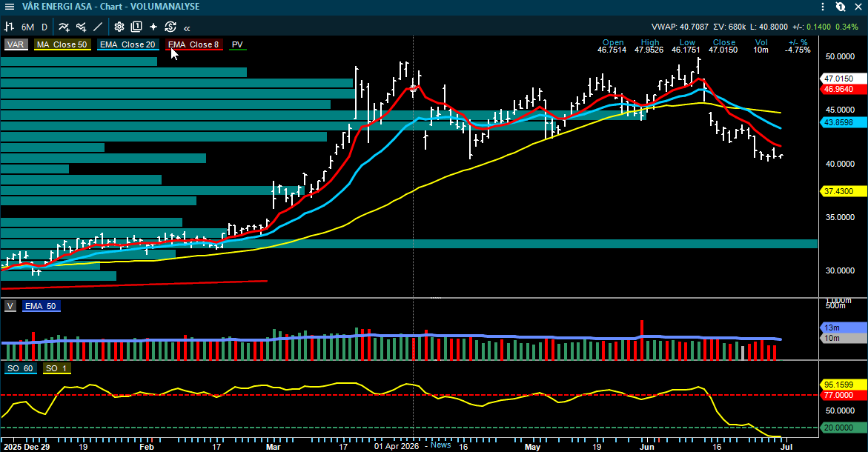Click the 50.0000 price axis label
The image size is (868, 452).
[839, 56]
